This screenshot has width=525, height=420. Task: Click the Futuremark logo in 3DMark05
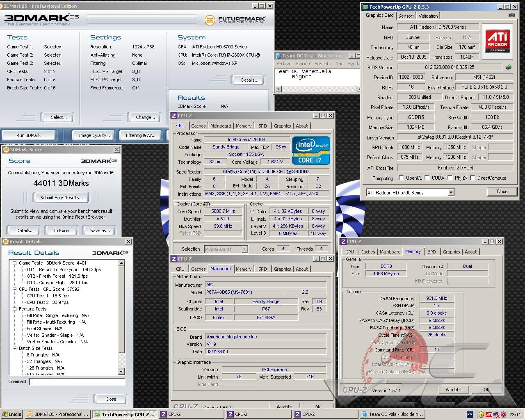point(235,20)
